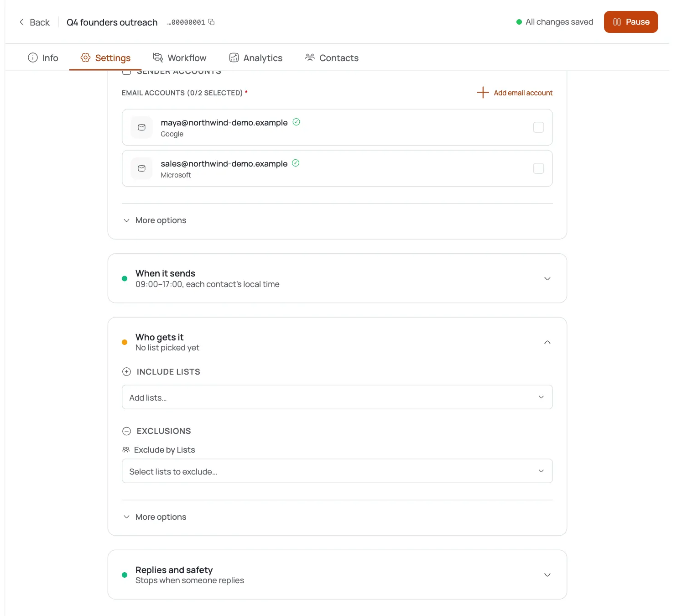Click the back arrow icon

[x=21, y=22]
